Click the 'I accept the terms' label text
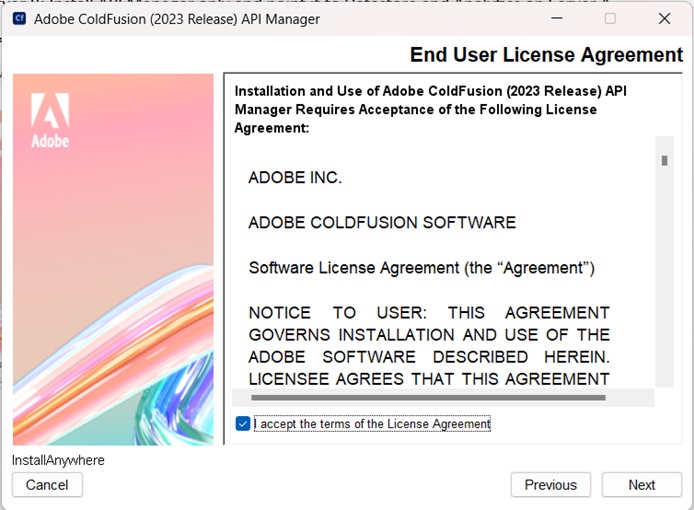The height and width of the screenshot is (510, 694). coord(372,424)
